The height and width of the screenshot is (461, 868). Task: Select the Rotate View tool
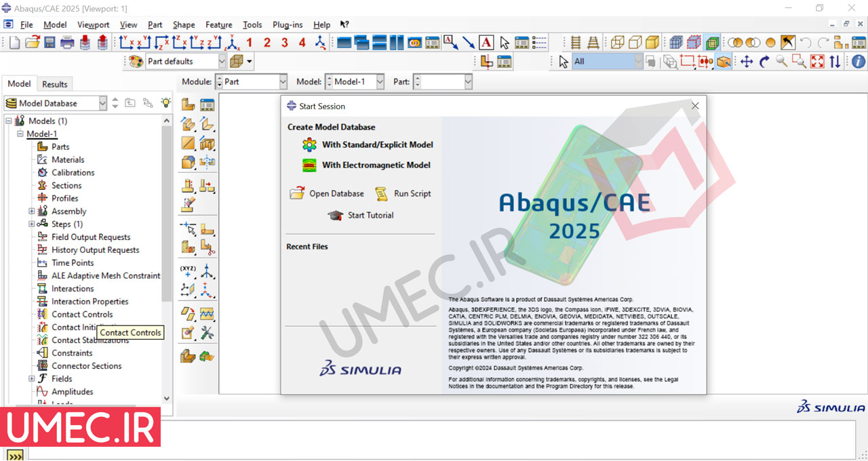point(764,60)
